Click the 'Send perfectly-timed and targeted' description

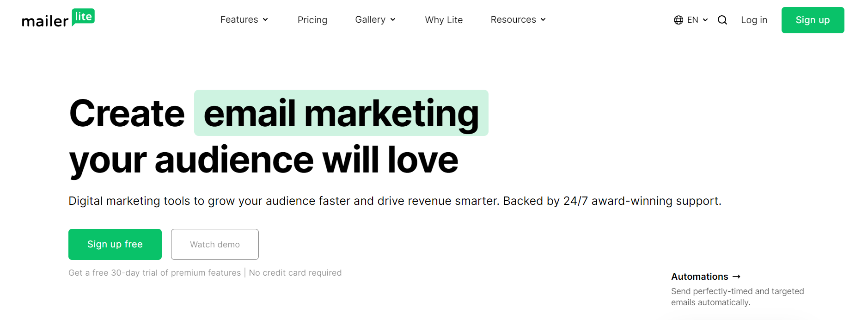738,297
